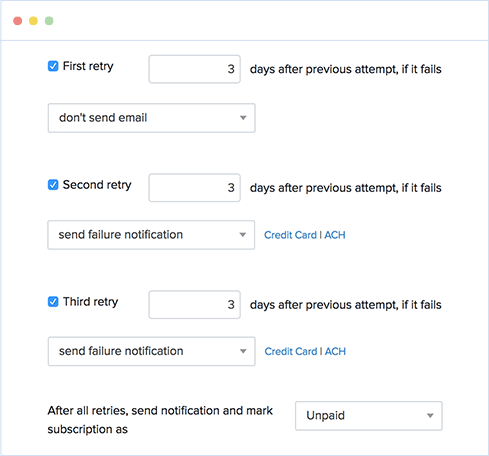The image size is (489, 456).
Task: Toggle the Second retry checkbox
Action: coord(53,185)
